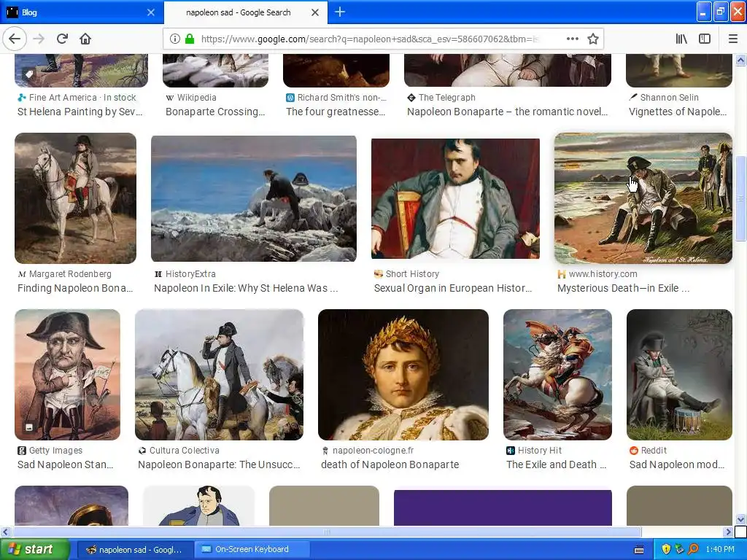Screen dimensions: 747x560
Task: Toggle the sidebar view icon
Action: [x=705, y=39]
